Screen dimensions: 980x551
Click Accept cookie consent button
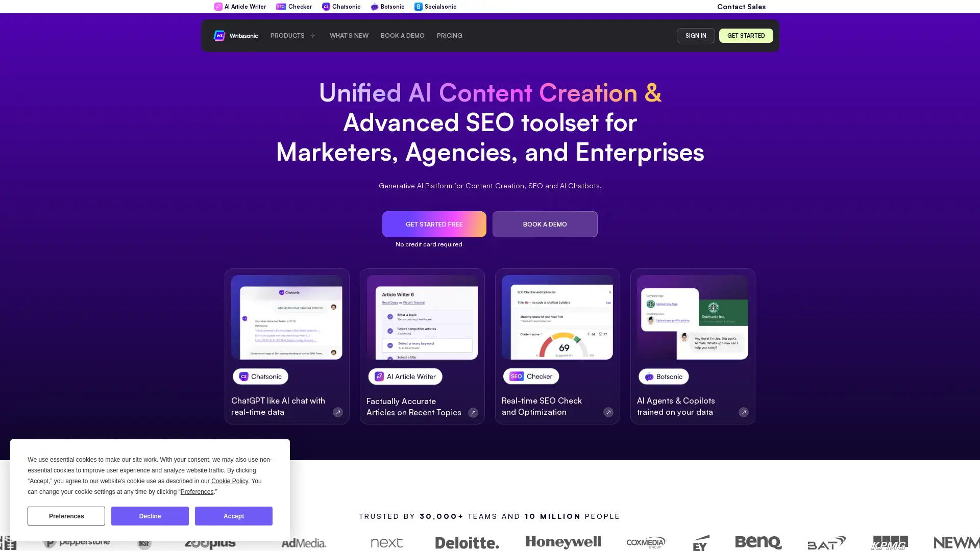tap(234, 516)
